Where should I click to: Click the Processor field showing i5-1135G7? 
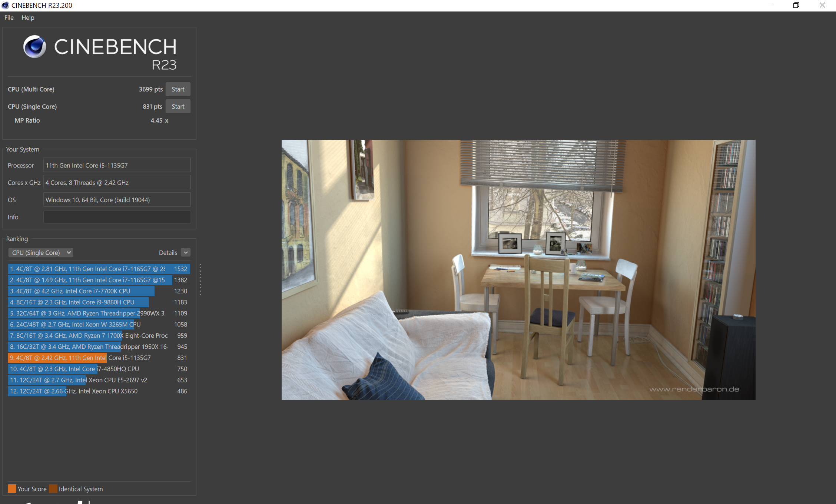[117, 165]
